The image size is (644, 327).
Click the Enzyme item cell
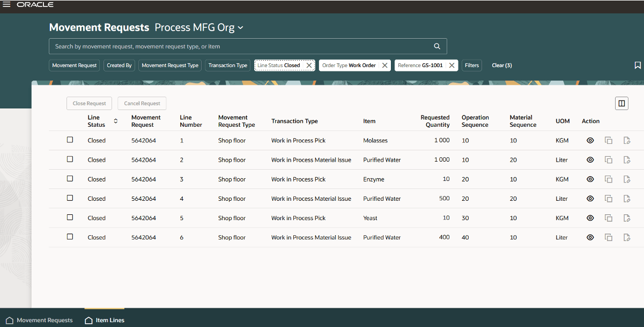pyautogui.click(x=374, y=179)
